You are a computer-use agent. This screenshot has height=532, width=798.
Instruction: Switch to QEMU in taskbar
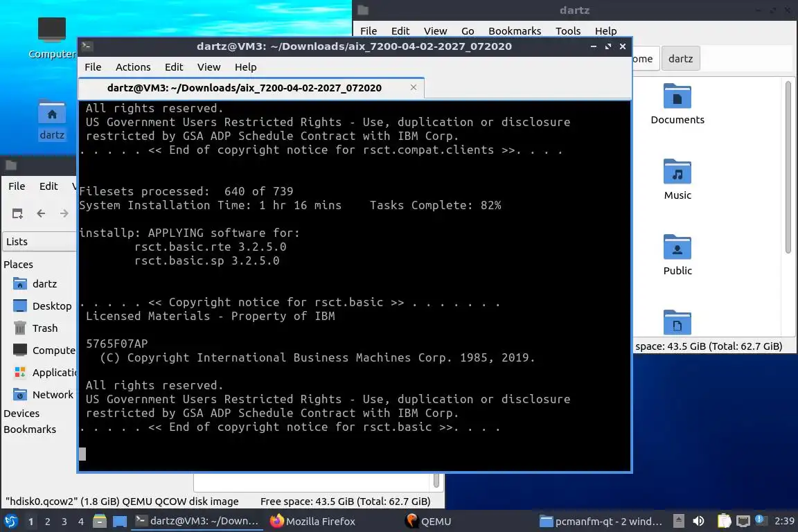point(429,522)
